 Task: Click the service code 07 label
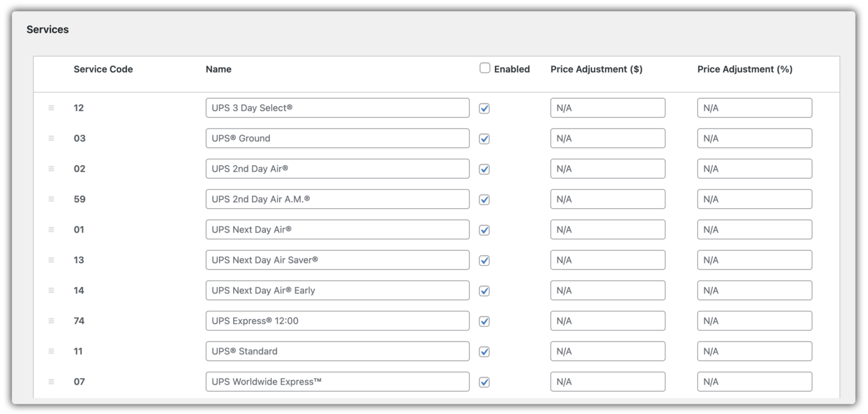click(x=79, y=381)
